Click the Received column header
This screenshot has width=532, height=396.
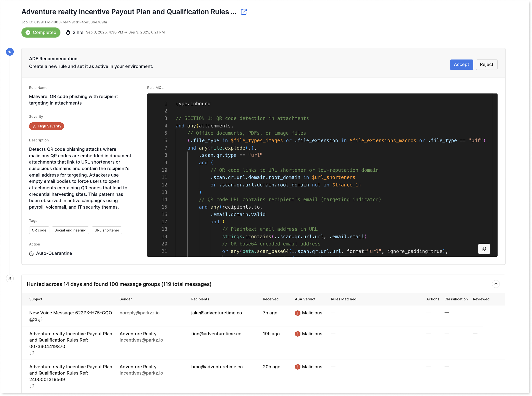270,299
